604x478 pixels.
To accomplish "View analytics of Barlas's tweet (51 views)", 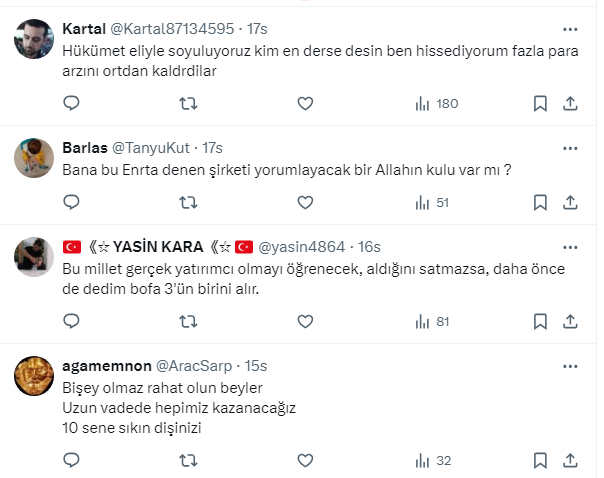I will (x=431, y=202).
